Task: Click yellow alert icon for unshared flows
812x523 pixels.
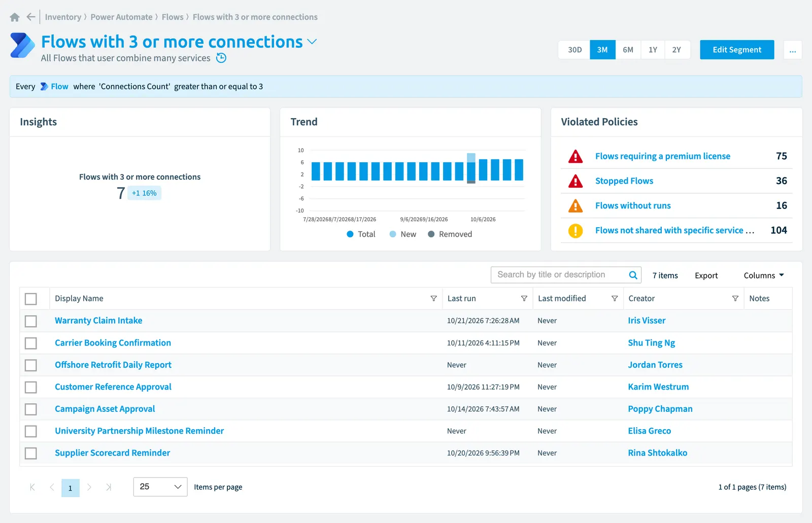Action: [576, 231]
